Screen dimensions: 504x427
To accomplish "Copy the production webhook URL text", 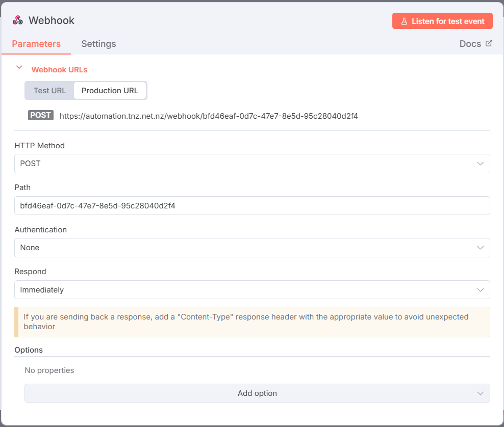I will coord(209,116).
